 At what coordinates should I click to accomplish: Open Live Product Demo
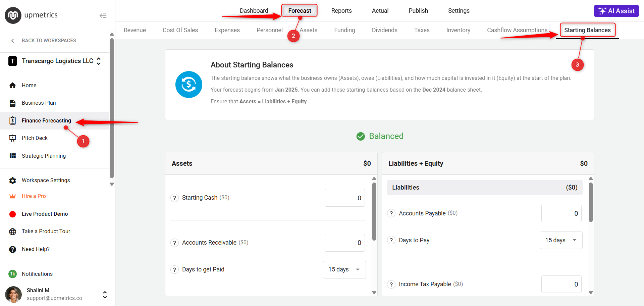pyautogui.click(x=45, y=214)
